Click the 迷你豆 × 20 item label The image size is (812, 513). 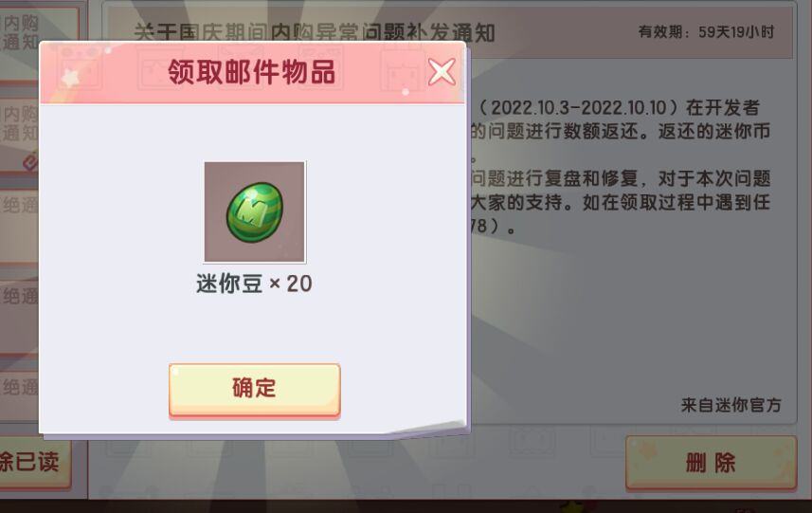coord(254,284)
